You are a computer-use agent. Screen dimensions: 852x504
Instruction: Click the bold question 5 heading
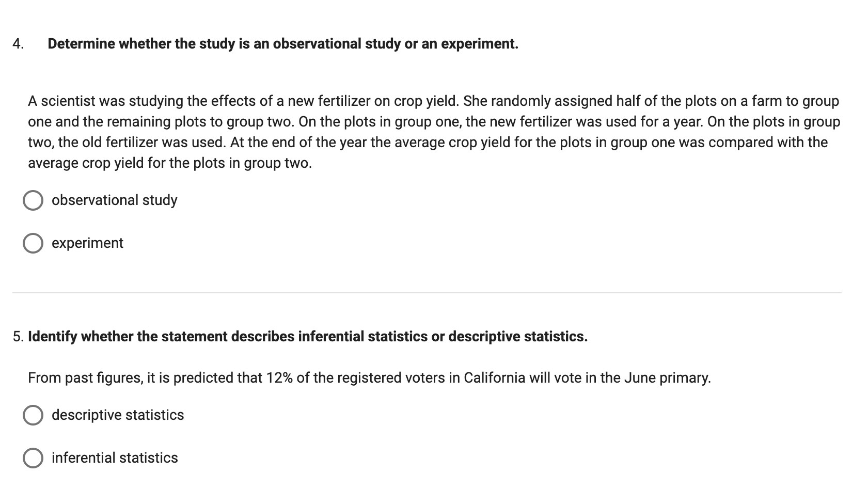(x=308, y=337)
